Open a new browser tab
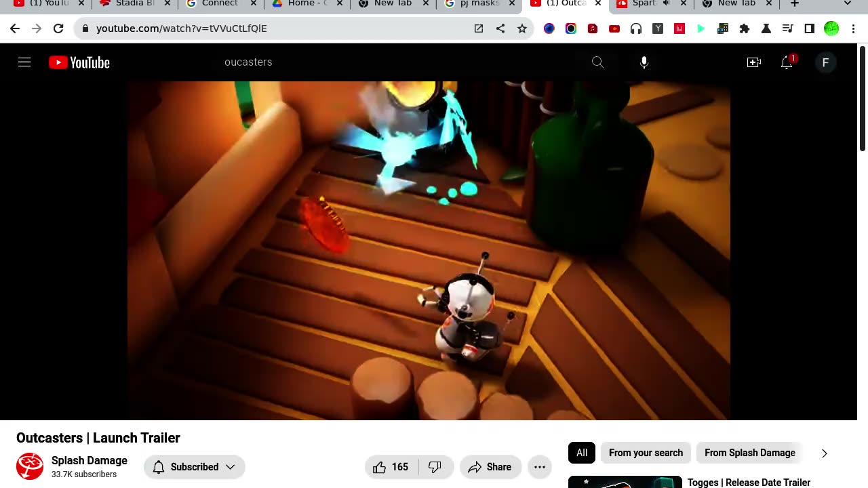 point(795,3)
